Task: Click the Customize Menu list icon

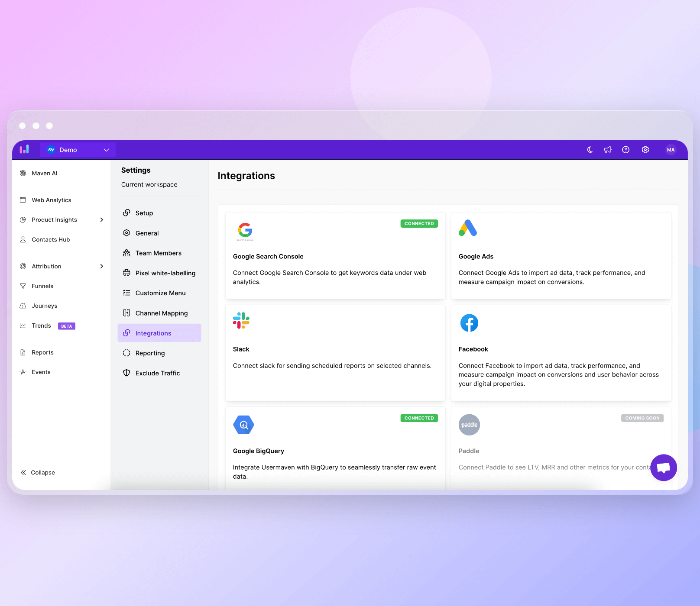Action: tap(126, 293)
